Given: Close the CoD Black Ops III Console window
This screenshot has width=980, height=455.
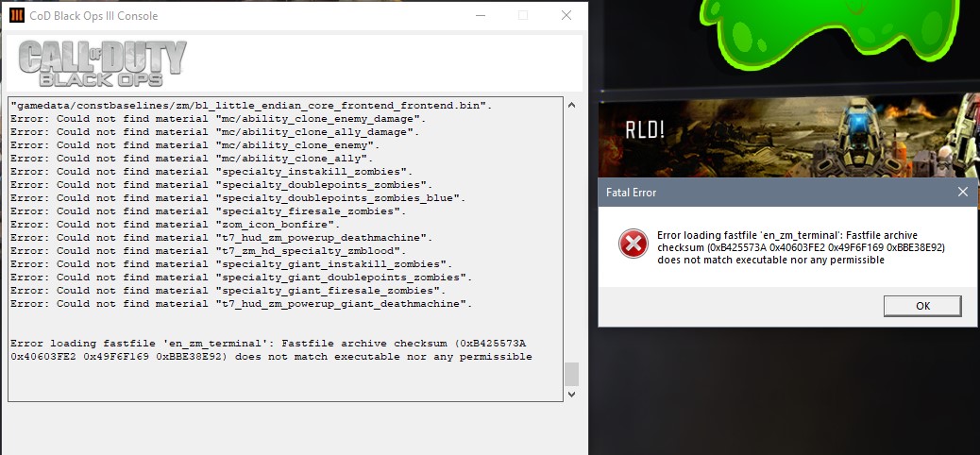Looking at the screenshot, I should tap(566, 15).
